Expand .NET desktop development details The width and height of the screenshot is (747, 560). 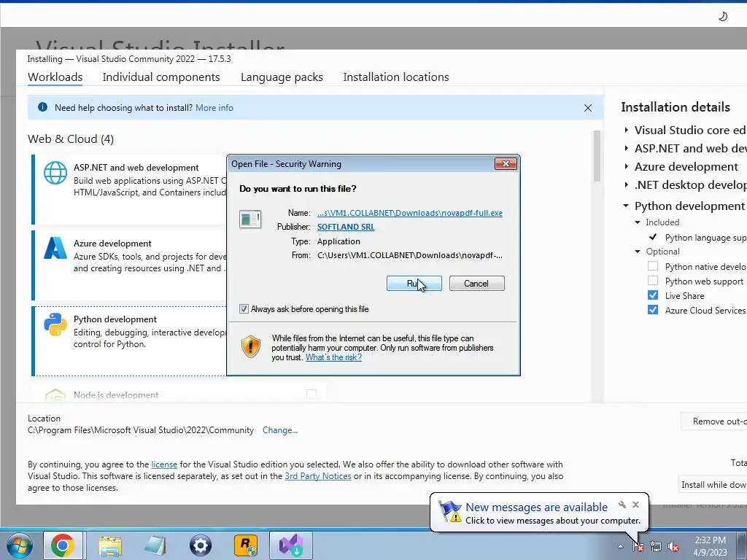(x=626, y=184)
